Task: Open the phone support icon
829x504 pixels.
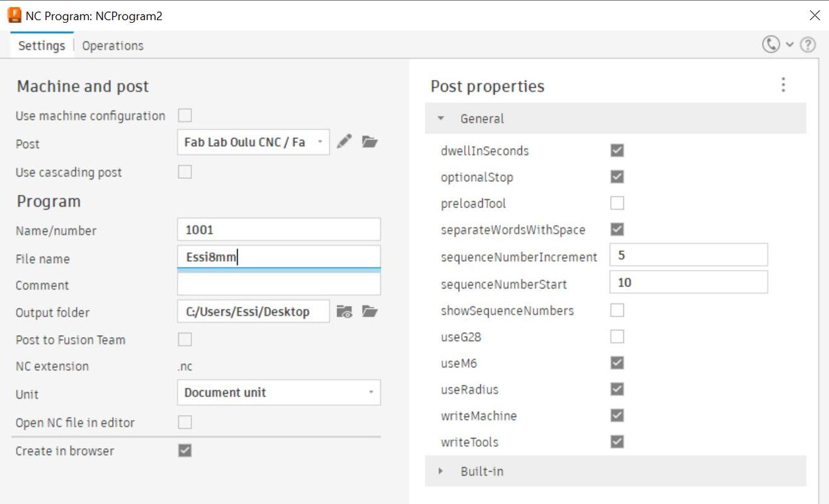Action: coord(771,45)
